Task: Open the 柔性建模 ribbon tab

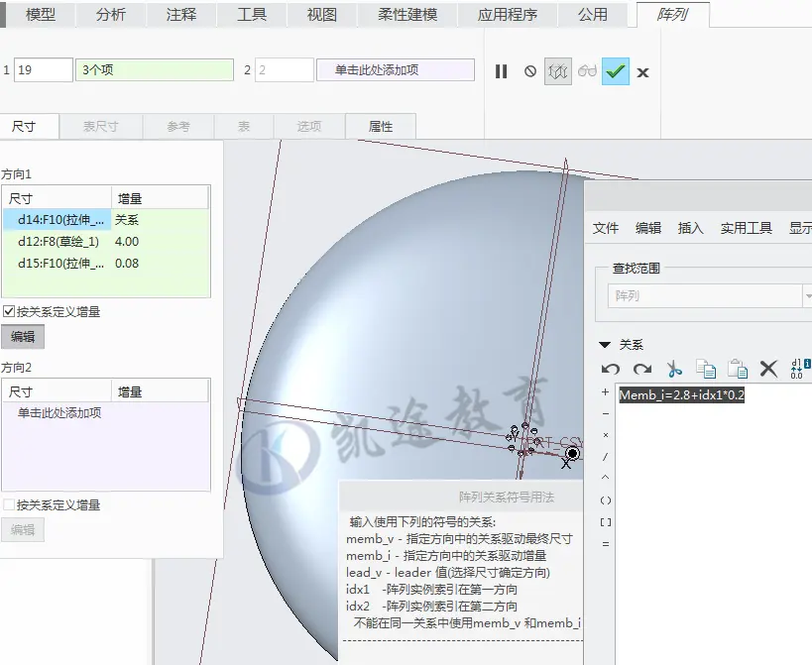Action: point(407,15)
